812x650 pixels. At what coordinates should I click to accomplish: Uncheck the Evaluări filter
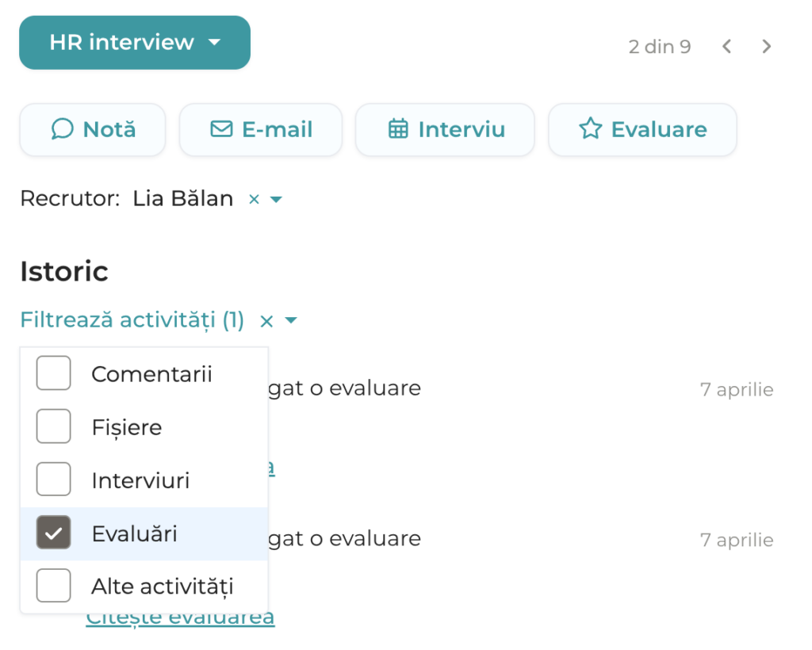coord(53,533)
